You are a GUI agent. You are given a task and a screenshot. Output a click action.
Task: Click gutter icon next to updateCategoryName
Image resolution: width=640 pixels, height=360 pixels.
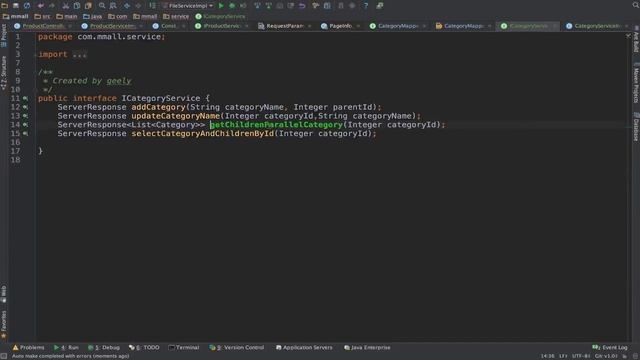[26, 116]
